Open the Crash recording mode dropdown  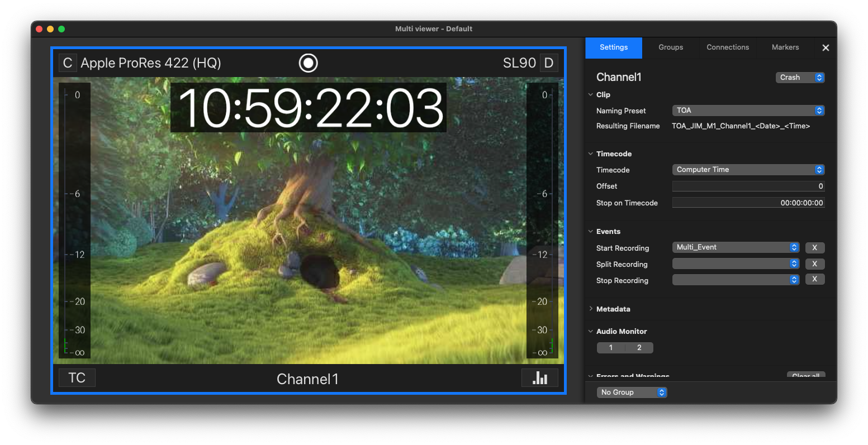point(800,78)
